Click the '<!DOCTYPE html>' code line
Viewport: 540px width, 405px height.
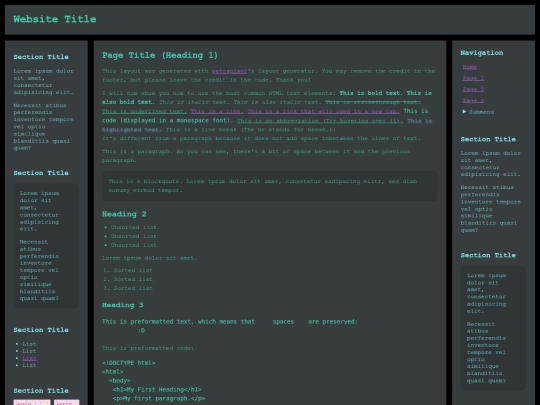click(x=128, y=363)
